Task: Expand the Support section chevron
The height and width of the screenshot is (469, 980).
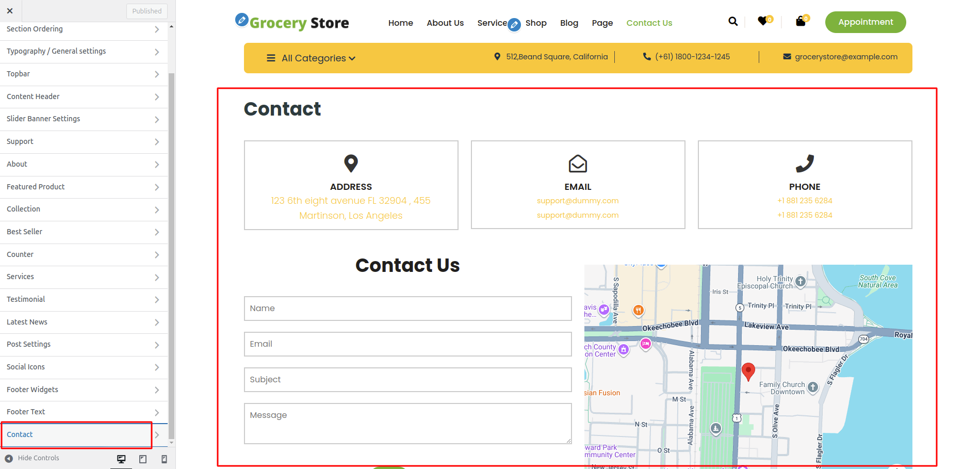Action: [157, 142]
